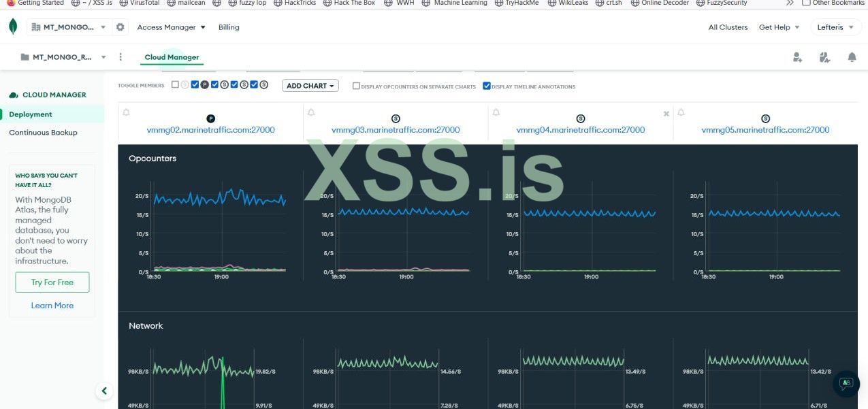Click the organization icon beside MT_MONGO
Image resolution: width=868 pixels, height=409 pixels.
click(x=35, y=27)
